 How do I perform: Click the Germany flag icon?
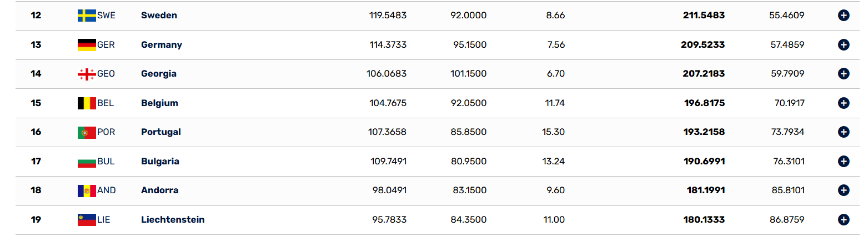click(87, 44)
